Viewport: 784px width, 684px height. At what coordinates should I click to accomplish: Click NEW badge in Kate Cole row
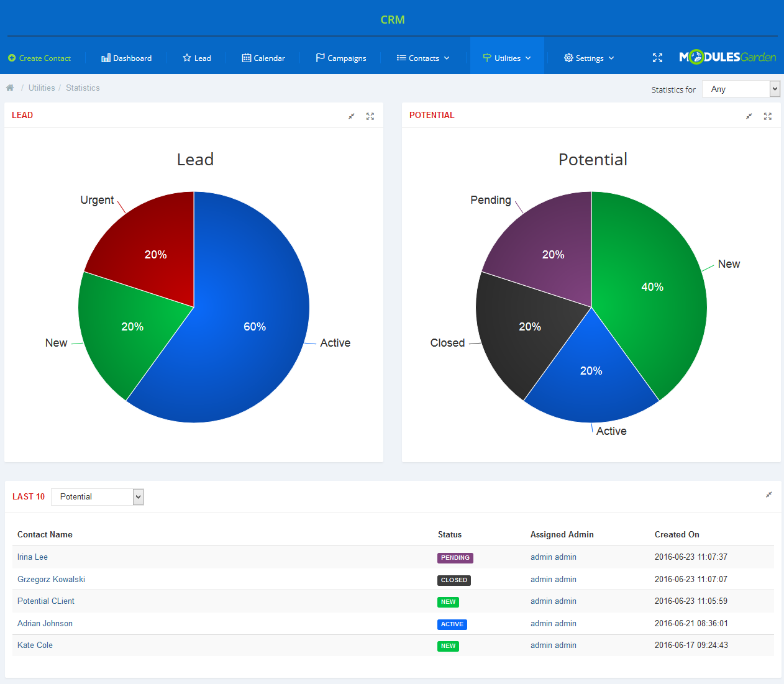pyautogui.click(x=448, y=646)
